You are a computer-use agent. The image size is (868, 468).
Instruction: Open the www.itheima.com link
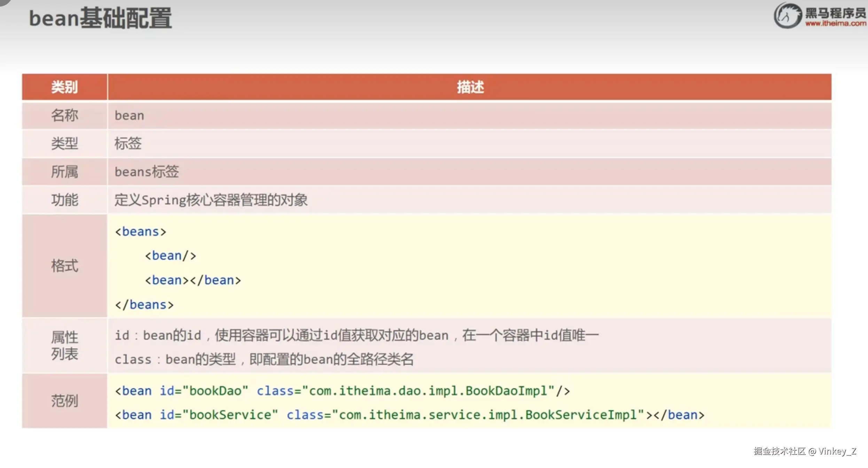836,24
